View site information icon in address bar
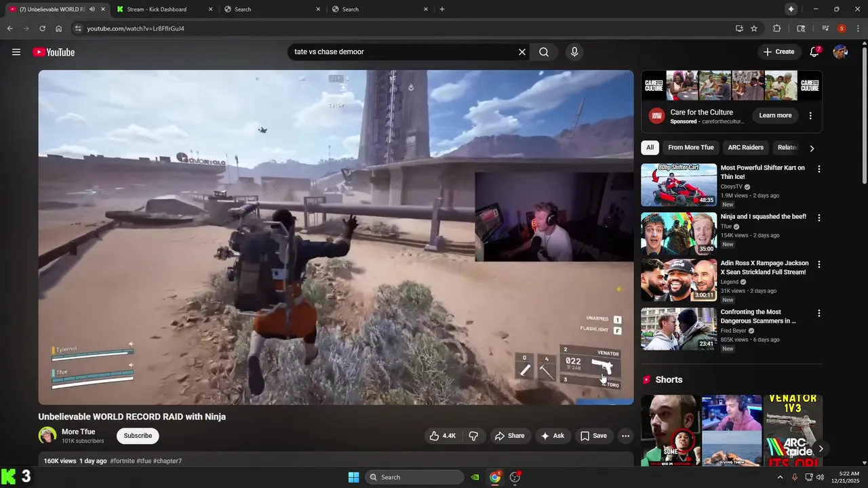Screen dimensions: 868x488 [x=78, y=28]
